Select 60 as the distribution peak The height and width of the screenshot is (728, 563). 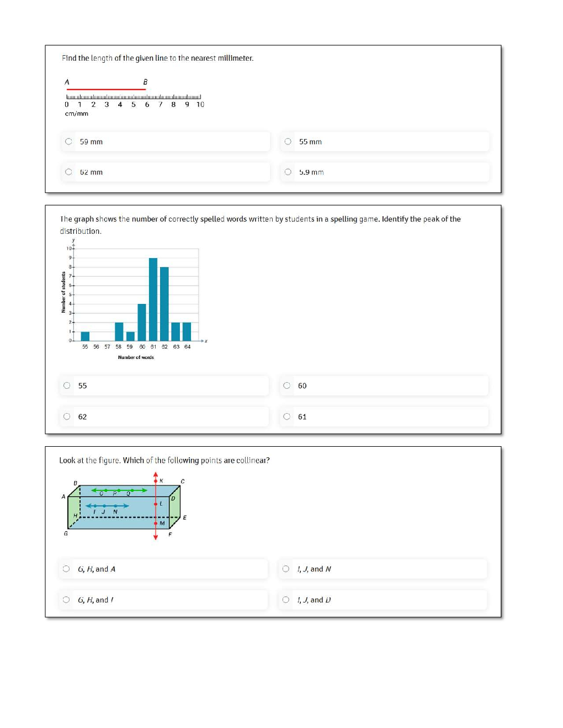286,386
